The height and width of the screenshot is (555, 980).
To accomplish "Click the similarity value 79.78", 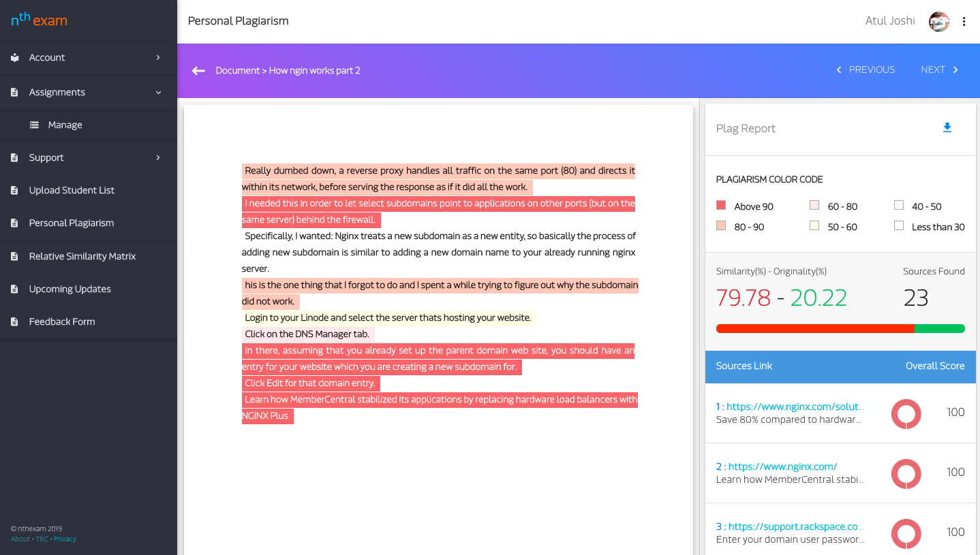I will pos(744,298).
